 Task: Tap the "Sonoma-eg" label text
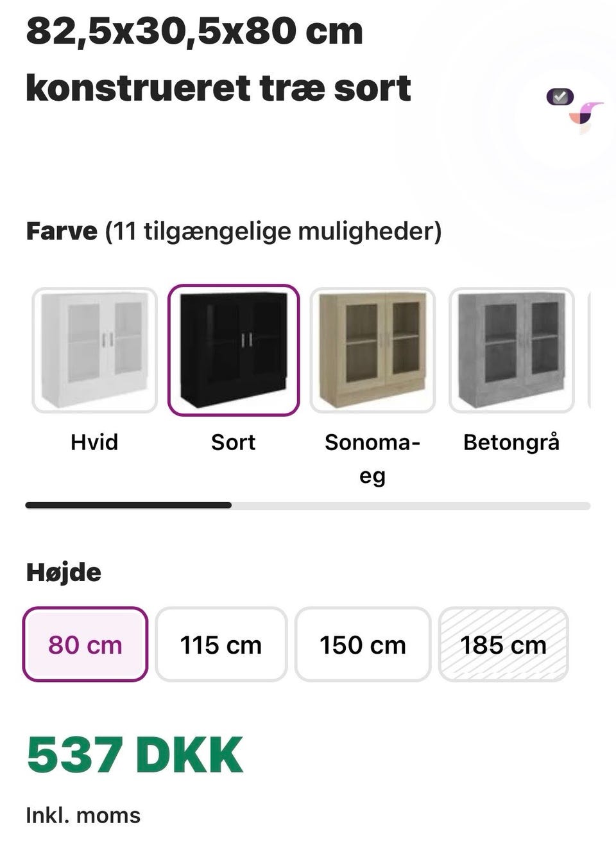pos(372,458)
